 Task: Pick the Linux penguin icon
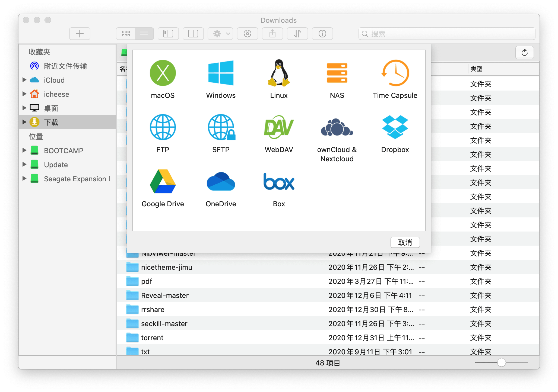point(279,73)
